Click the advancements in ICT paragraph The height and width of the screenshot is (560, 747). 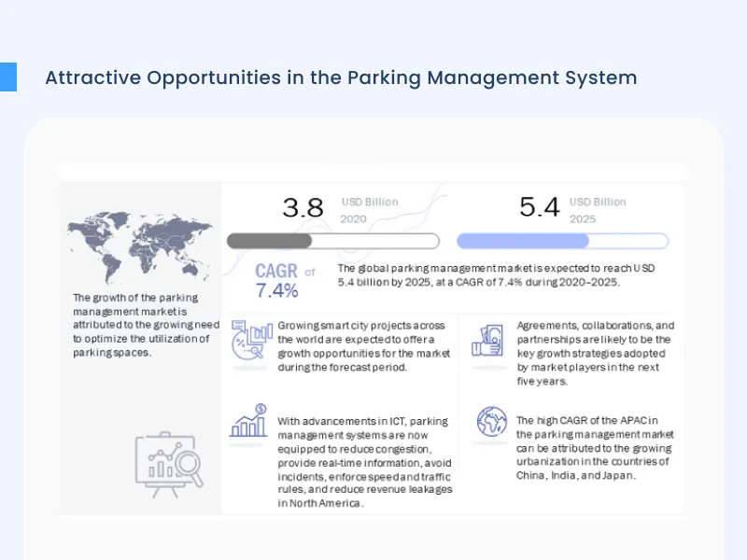(x=364, y=462)
